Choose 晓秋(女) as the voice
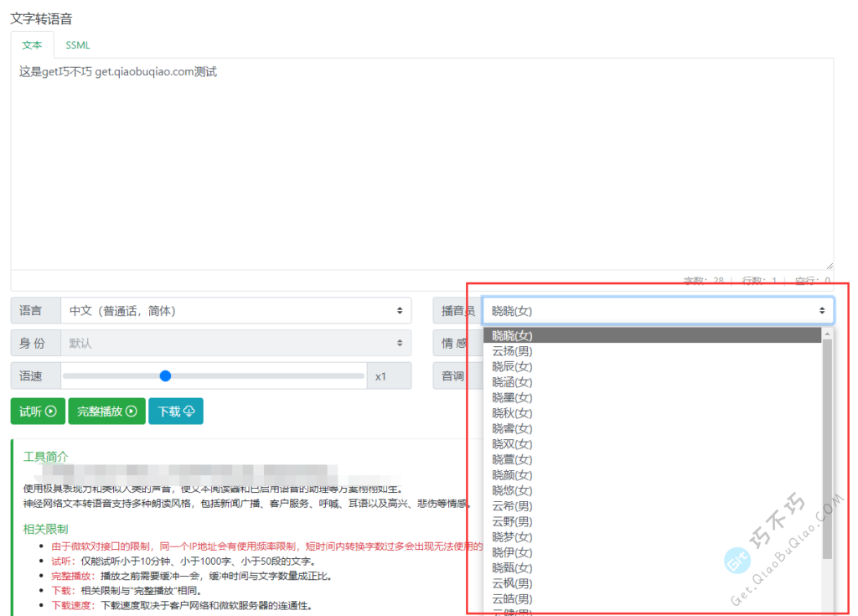 (512, 413)
